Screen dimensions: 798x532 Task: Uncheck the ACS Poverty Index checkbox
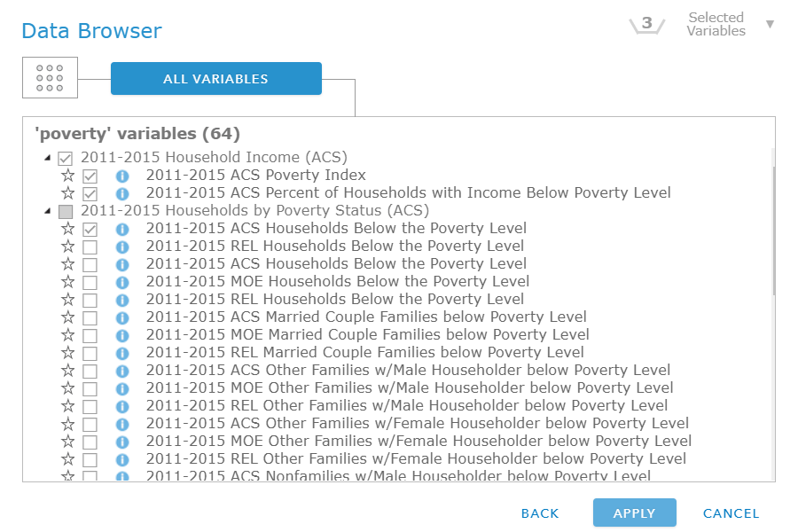[x=90, y=176]
